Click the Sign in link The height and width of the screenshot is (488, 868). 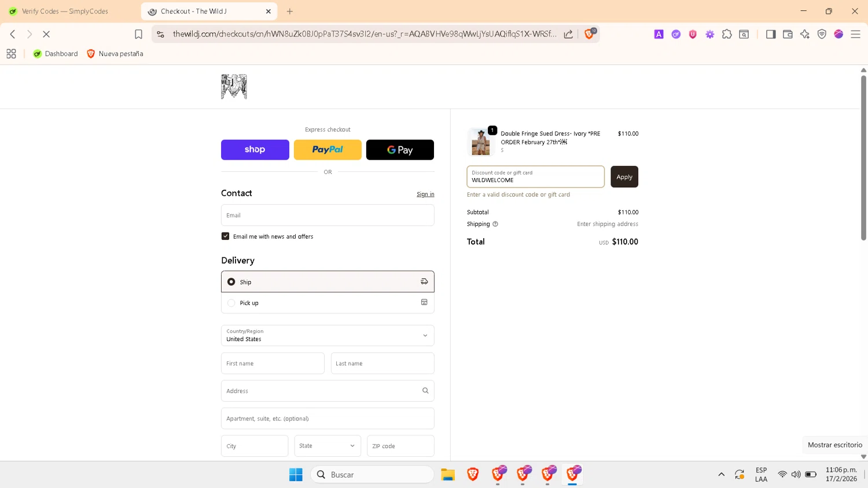(x=425, y=194)
